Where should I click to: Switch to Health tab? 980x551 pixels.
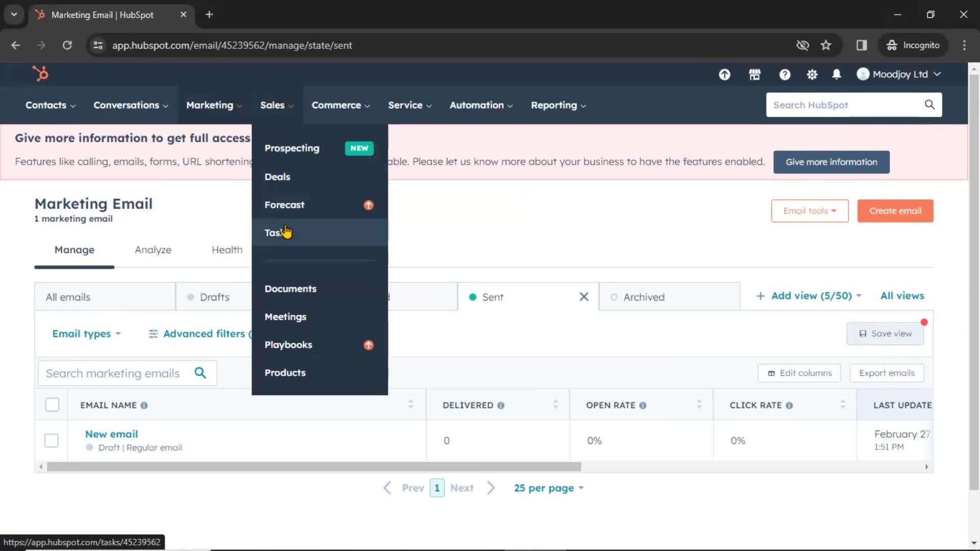tap(227, 250)
